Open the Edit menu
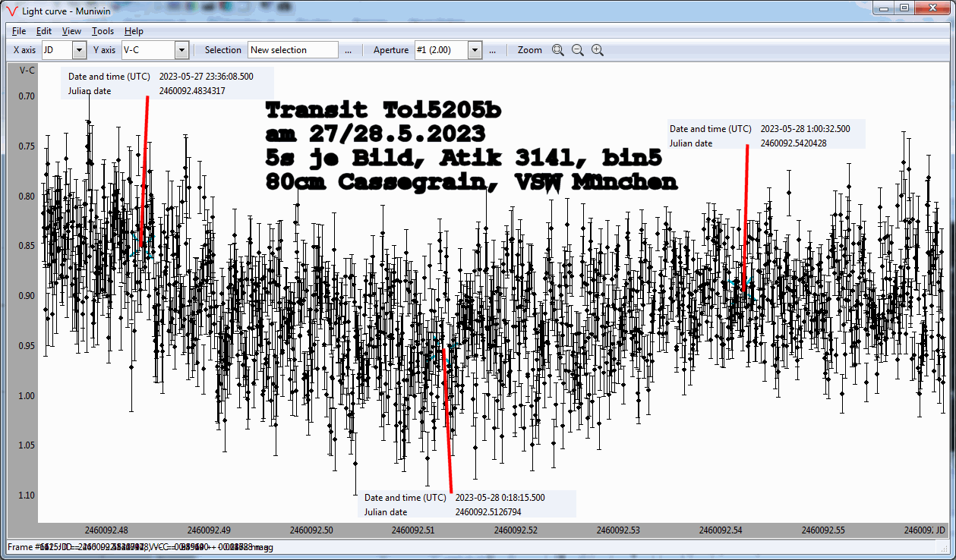The width and height of the screenshot is (956, 560). 44,31
